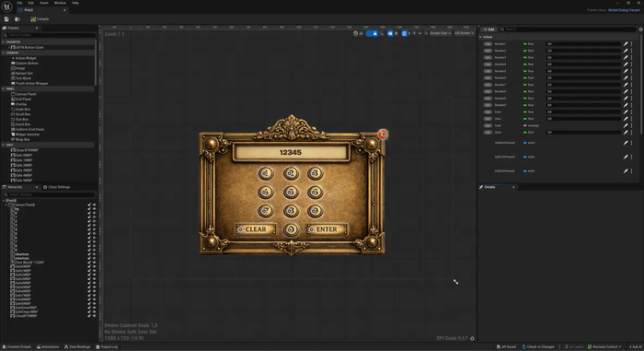Collapse the Default variables category

481,37
